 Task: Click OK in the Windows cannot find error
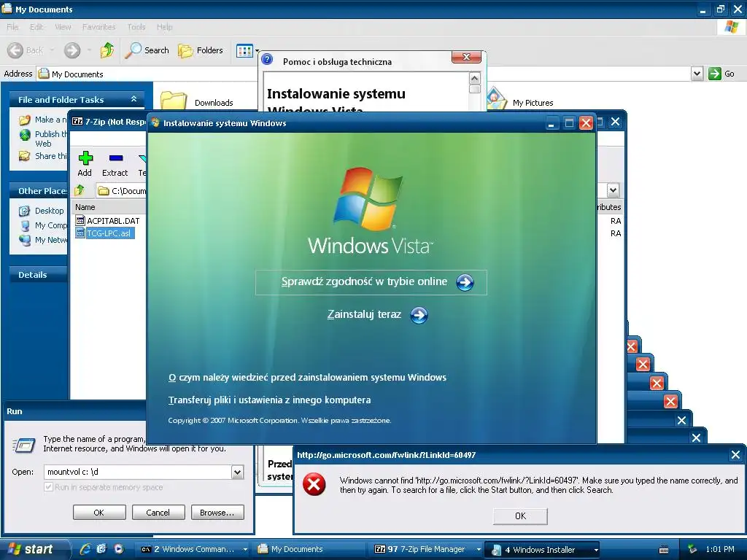click(520, 516)
